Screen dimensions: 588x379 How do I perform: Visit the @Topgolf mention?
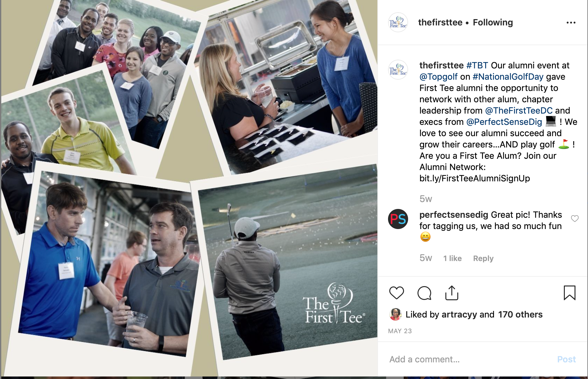tap(438, 77)
